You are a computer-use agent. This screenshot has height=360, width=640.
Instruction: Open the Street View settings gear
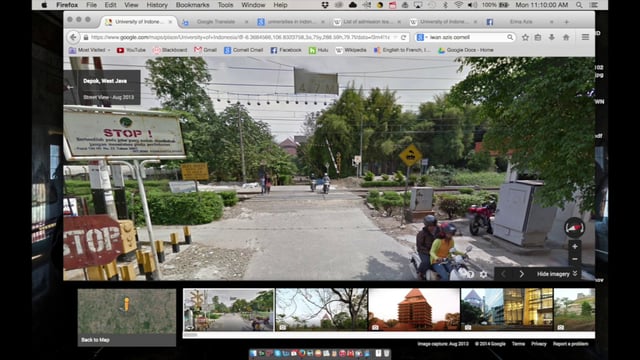click(483, 274)
